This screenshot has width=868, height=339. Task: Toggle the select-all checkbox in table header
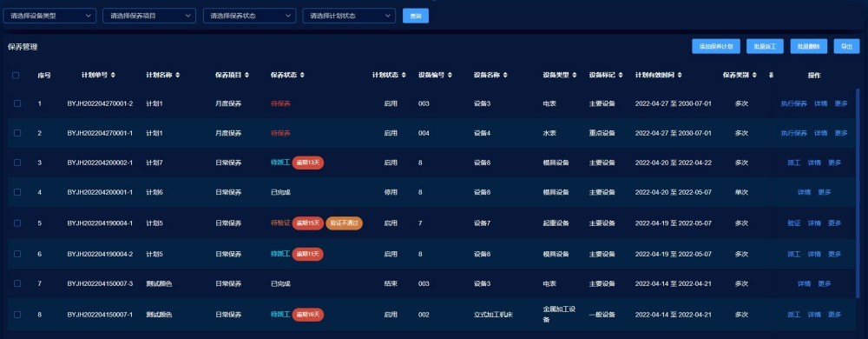click(16, 76)
